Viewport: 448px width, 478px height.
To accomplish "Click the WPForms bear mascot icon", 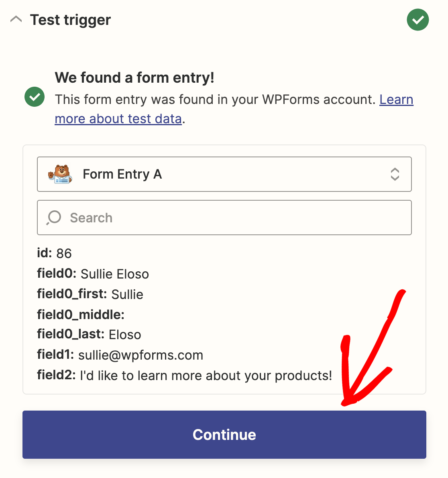I will (60, 174).
